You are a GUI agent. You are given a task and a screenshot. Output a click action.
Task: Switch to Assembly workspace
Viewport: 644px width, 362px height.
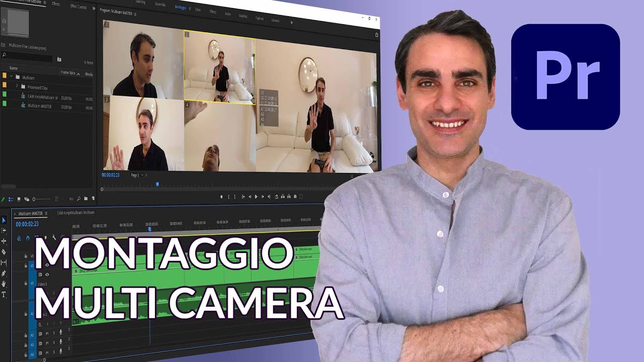point(160,5)
